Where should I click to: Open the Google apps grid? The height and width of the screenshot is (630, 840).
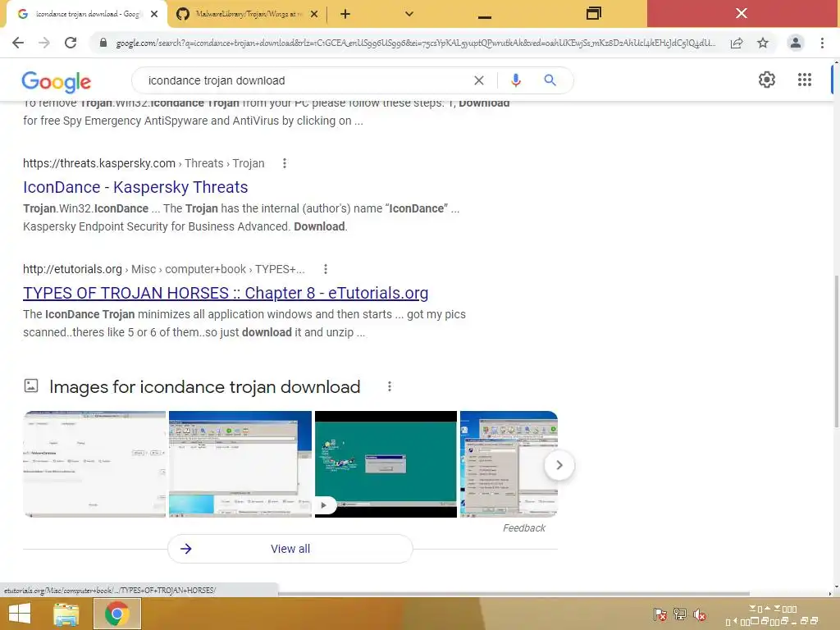coord(805,80)
